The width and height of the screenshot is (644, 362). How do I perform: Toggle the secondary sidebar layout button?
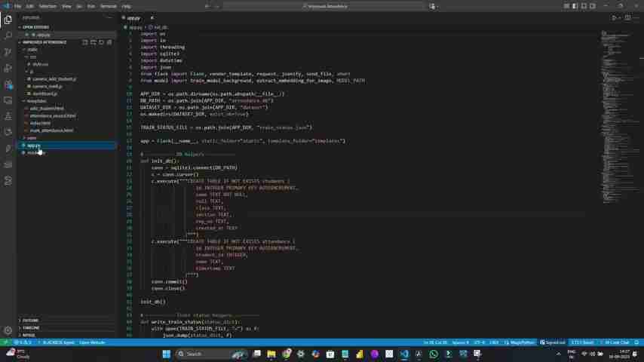[x=590, y=6]
